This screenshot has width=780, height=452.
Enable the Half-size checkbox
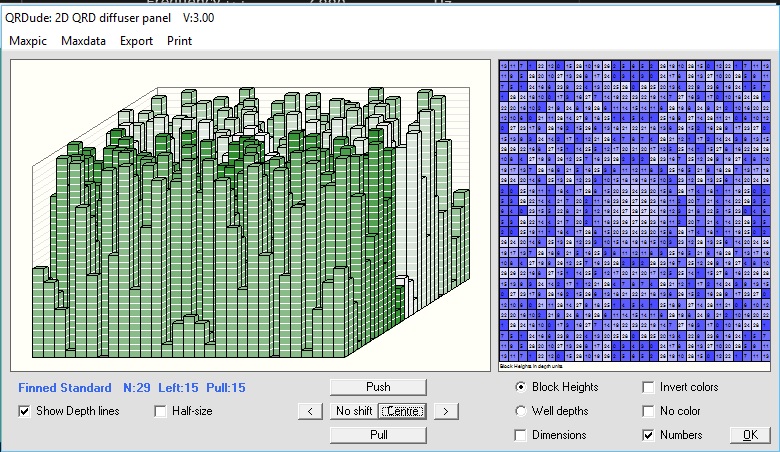[x=161, y=411]
